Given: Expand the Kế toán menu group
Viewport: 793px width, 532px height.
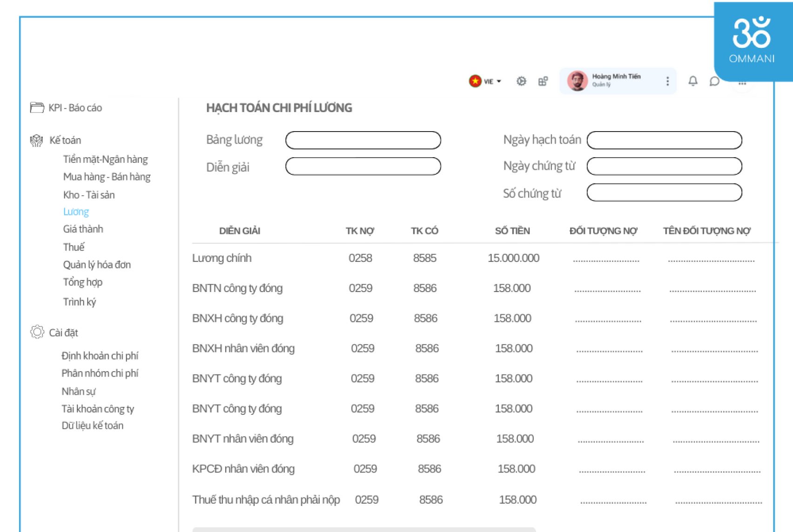Looking at the screenshot, I should pyautogui.click(x=65, y=140).
